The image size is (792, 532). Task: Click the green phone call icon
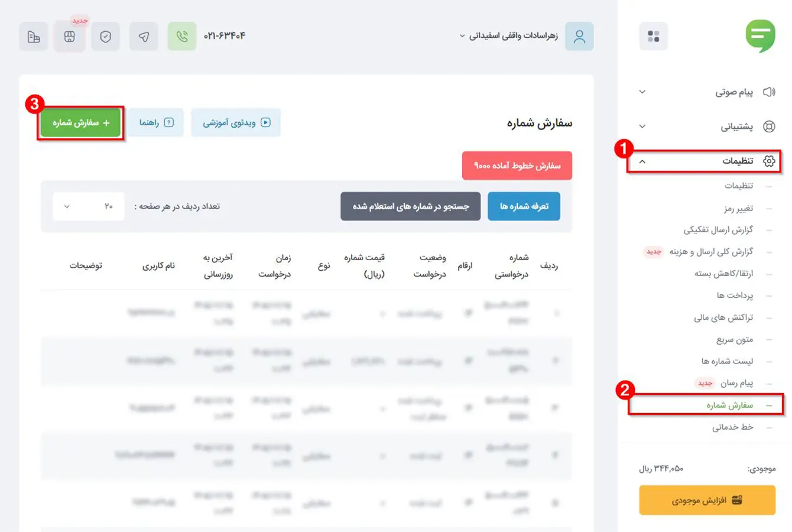[x=182, y=37]
